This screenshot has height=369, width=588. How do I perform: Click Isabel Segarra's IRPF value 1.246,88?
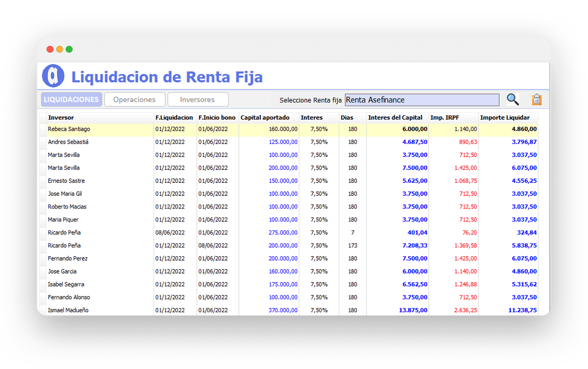coord(466,284)
